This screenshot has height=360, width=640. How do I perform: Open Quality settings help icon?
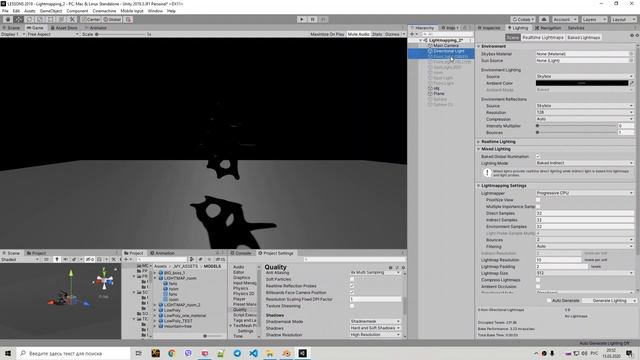point(391,268)
